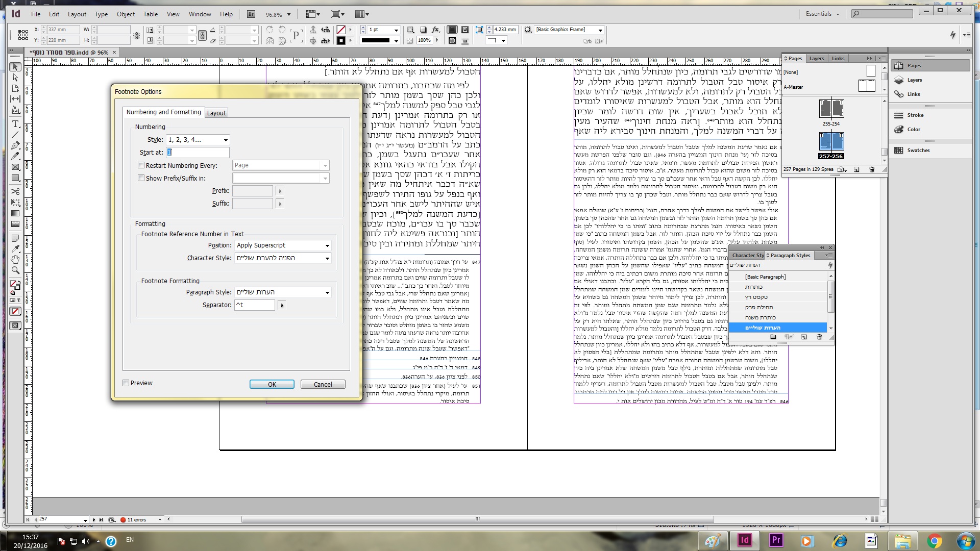Choose the Zoom magnifier tool
This screenshot has height=551, width=980.
15,270
